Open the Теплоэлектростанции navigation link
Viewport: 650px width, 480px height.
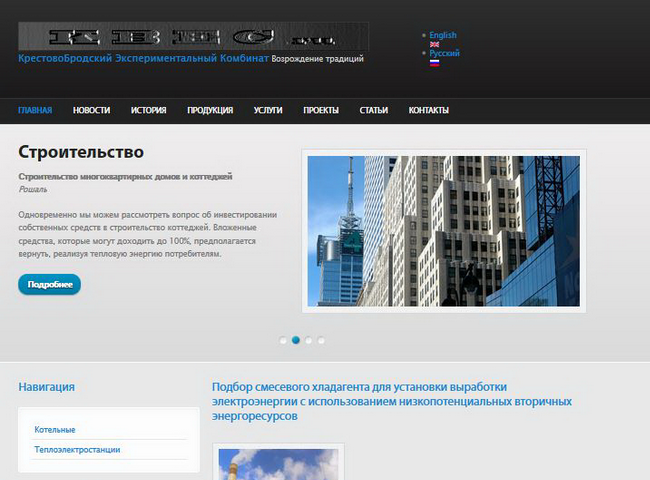tap(77, 450)
